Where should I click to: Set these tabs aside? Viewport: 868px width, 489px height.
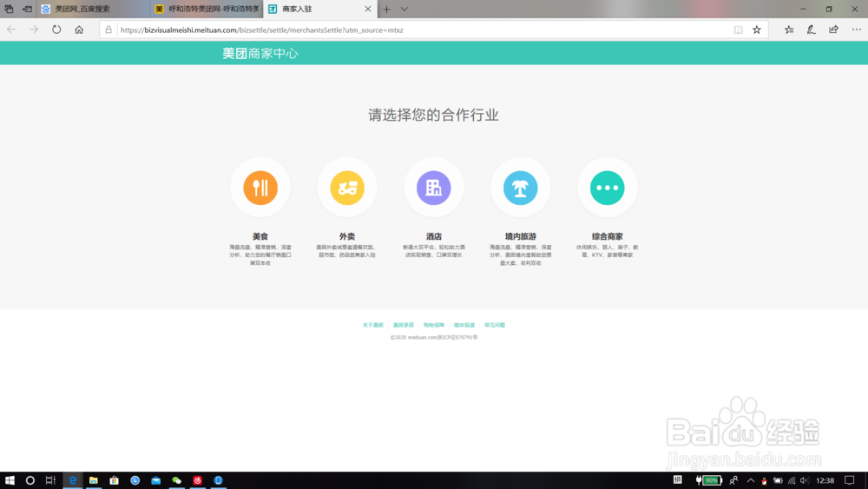(27, 9)
